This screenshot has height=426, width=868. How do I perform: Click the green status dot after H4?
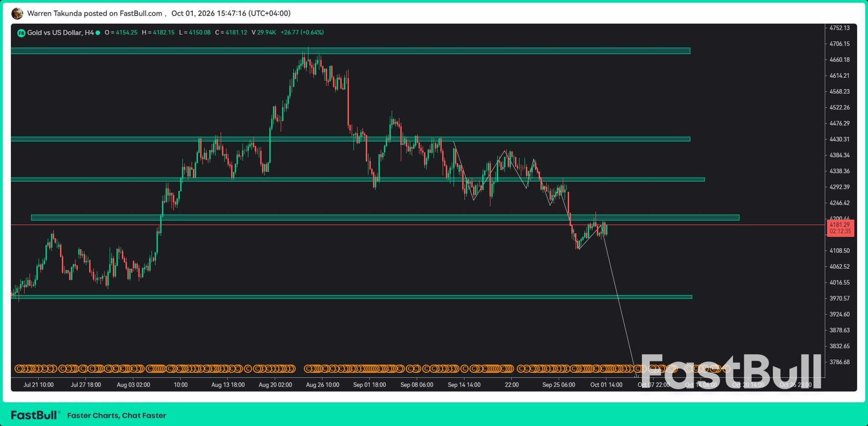click(x=98, y=33)
